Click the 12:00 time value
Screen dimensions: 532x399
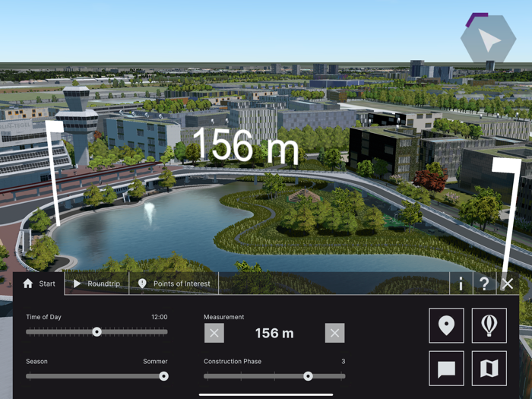coord(159,317)
